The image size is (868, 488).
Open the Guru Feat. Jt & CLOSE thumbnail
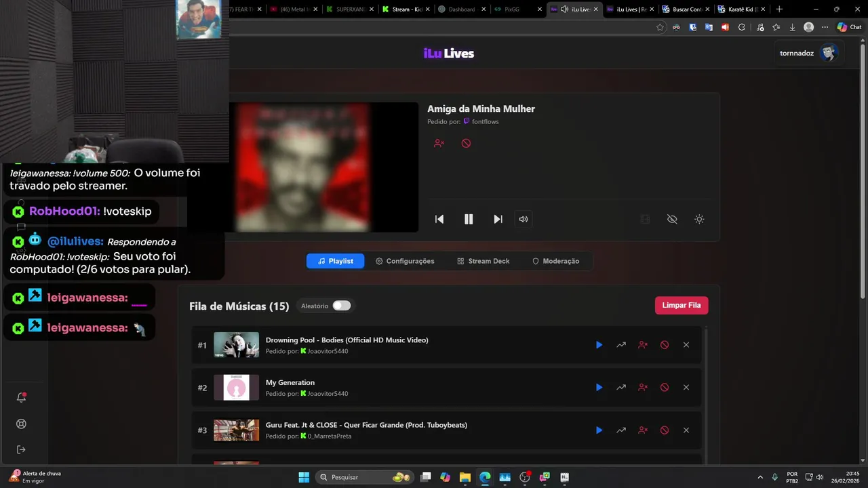(236, 430)
